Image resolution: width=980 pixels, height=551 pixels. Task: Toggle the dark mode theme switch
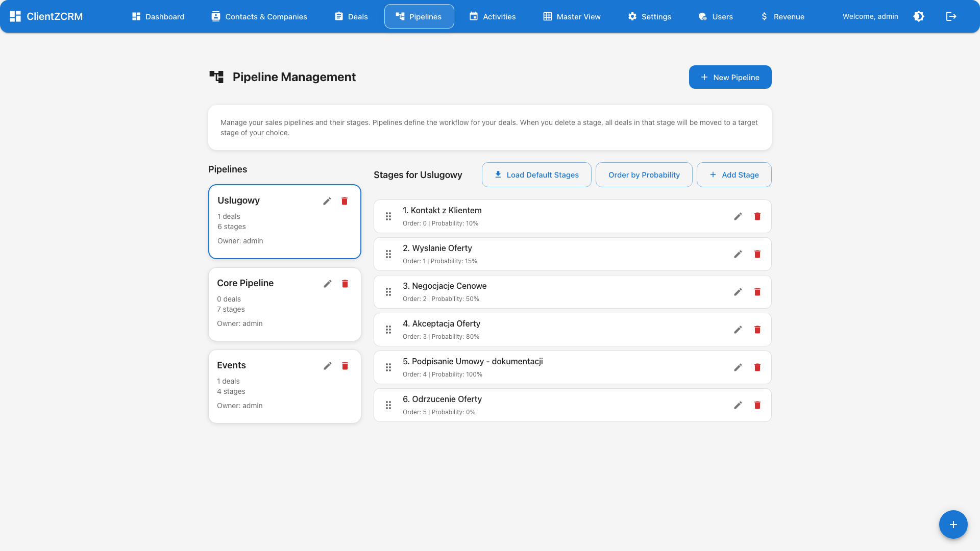[x=919, y=16]
